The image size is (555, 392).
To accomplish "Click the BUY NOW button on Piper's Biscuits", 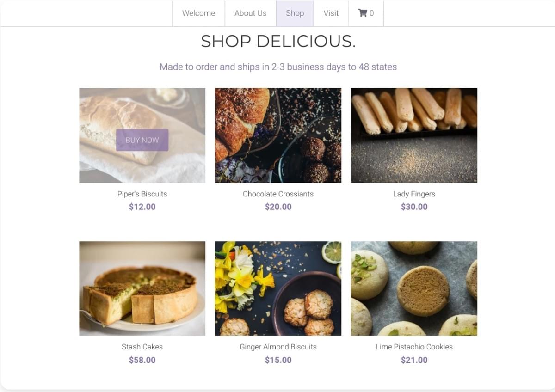I will 142,140.
